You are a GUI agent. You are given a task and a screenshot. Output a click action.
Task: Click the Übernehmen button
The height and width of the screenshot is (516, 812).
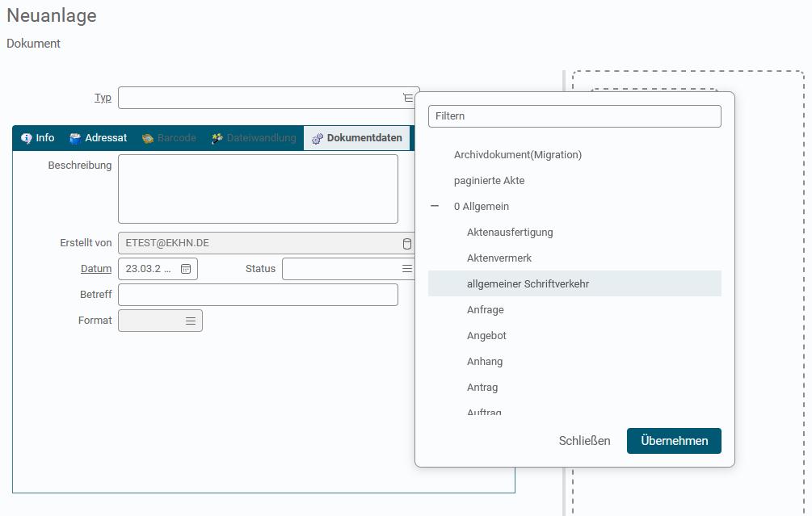[x=674, y=441]
